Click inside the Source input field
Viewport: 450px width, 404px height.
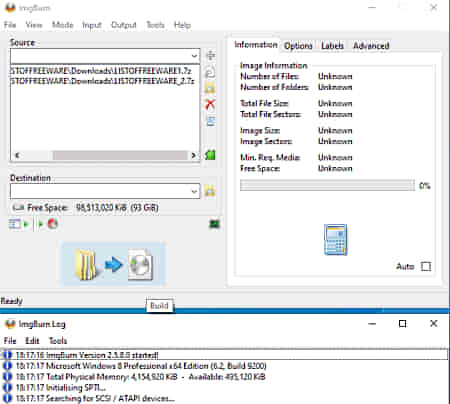pyautogui.click(x=100, y=56)
